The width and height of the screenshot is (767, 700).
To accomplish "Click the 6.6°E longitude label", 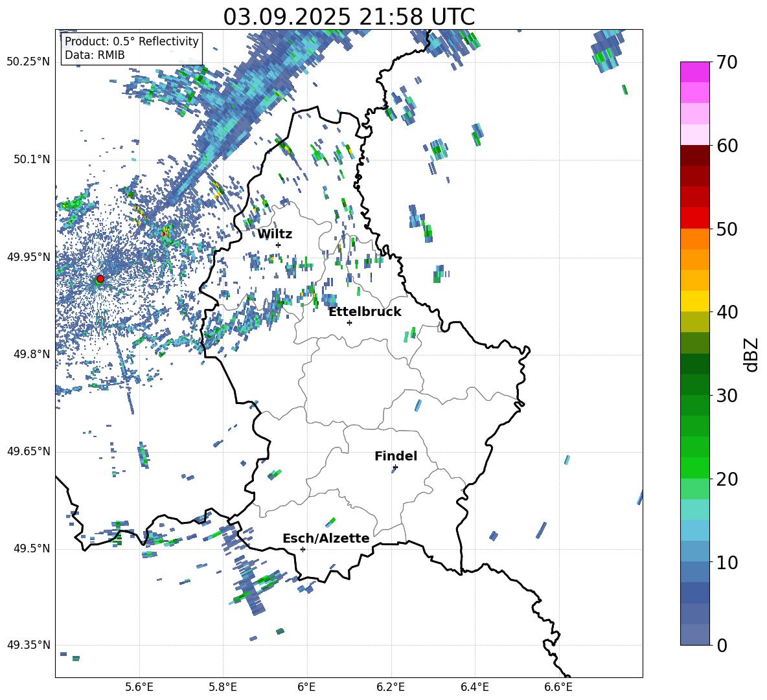I will pos(558,687).
